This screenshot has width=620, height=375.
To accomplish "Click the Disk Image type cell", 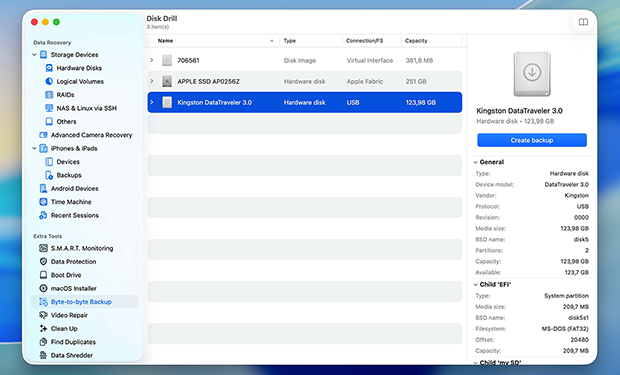I will click(300, 61).
